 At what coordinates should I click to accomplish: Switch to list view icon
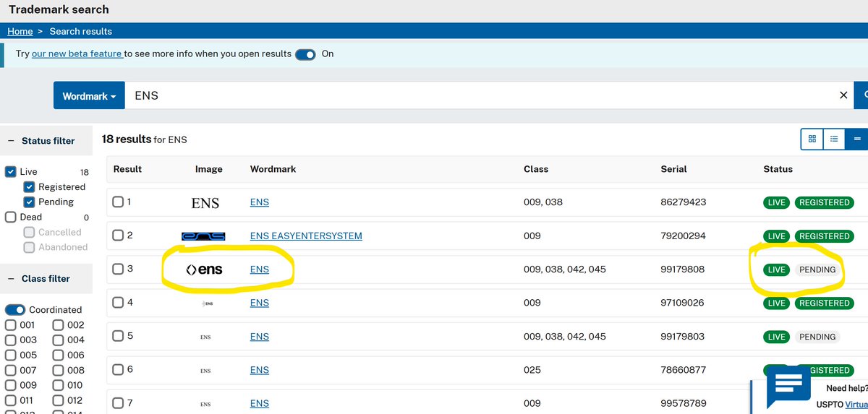pyautogui.click(x=834, y=139)
